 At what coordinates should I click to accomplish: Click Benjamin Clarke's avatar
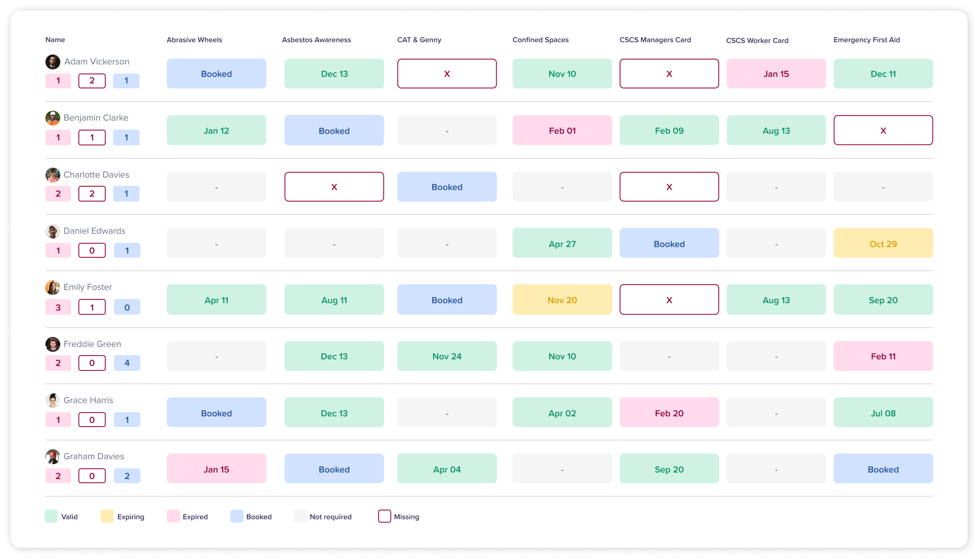pos(52,118)
